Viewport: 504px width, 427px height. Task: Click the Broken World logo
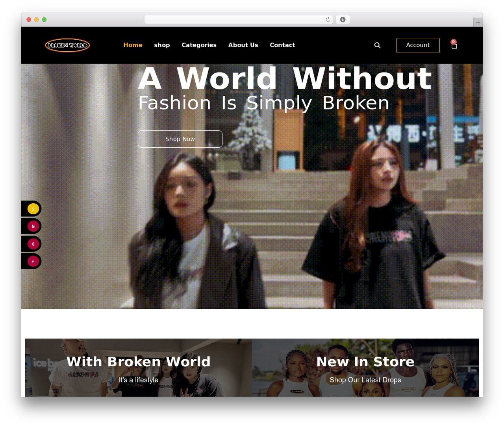[67, 45]
